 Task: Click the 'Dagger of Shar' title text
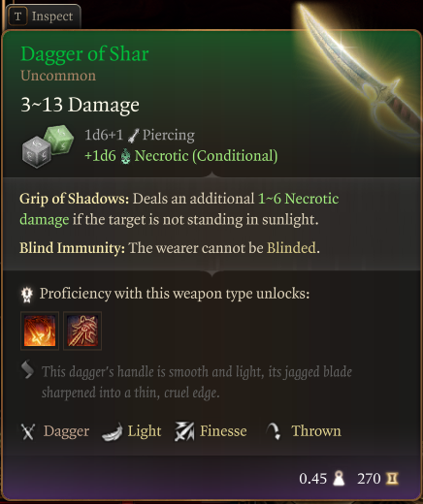tap(84, 53)
